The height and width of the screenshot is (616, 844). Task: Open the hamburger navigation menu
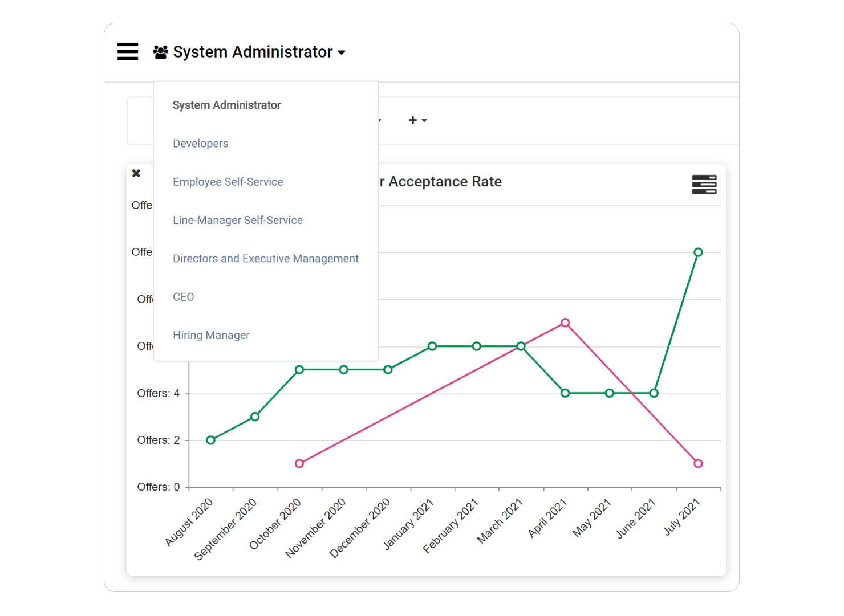[128, 51]
